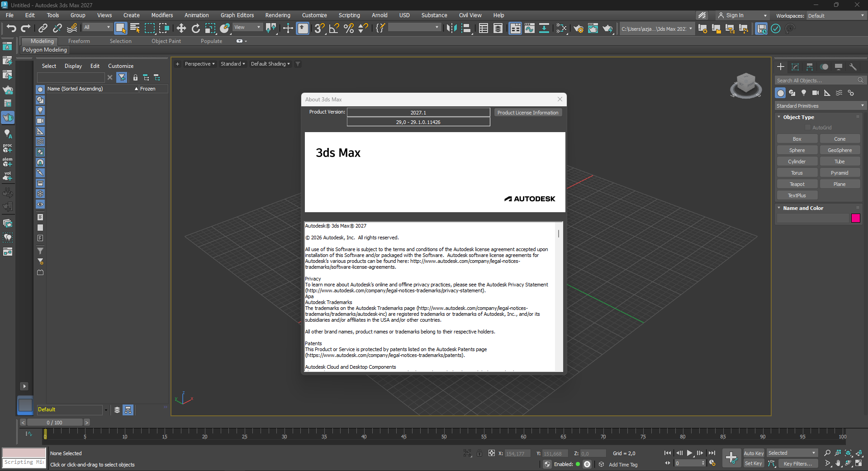Select the Cameras category icon

[816, 93]
